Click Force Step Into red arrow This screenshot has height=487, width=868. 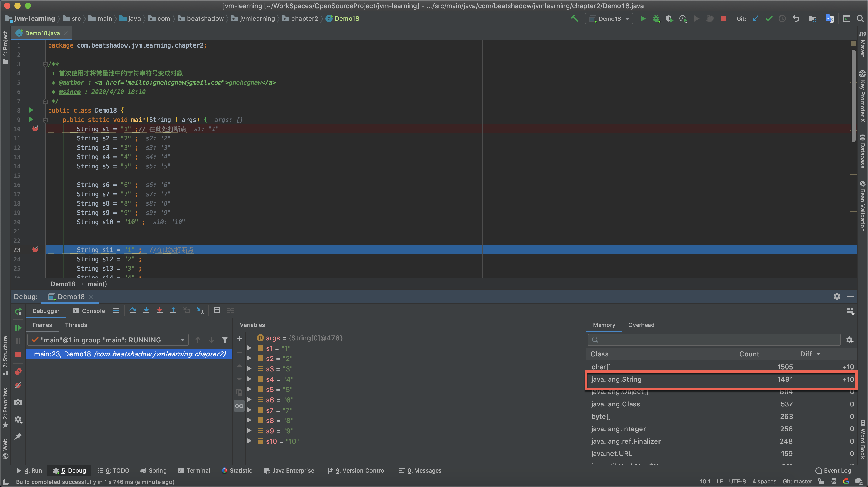[x=159, y=311]
